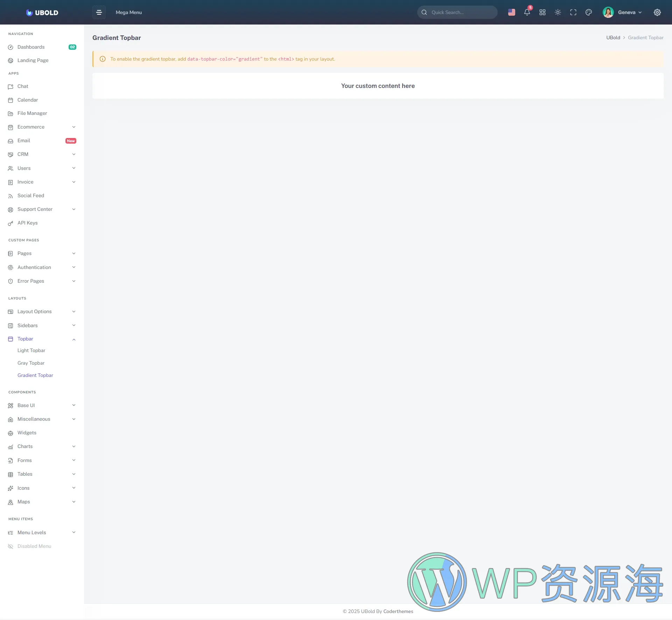672x620 pixels.
Task: Click the Coderthemes footer link
Action: pyautogui.click(x=398, y=611)
